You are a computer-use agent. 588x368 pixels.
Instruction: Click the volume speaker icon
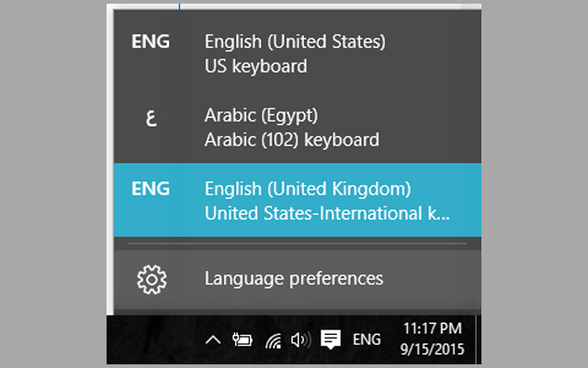300,339
